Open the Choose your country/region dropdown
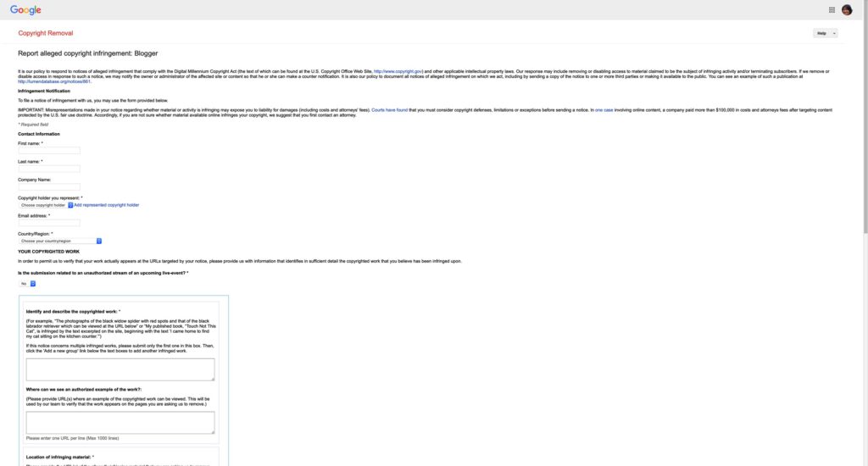 point(60,241)
